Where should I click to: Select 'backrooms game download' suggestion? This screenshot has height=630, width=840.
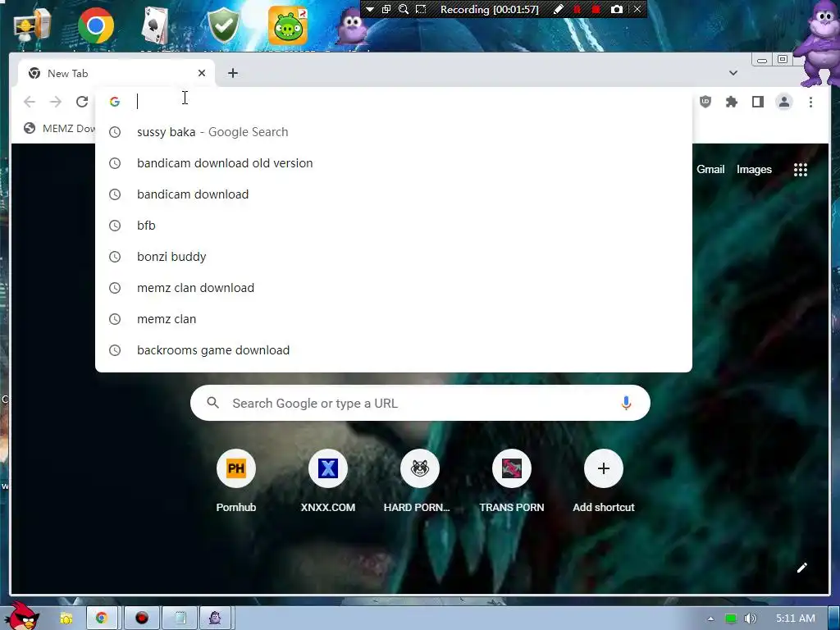click(393, 349)
